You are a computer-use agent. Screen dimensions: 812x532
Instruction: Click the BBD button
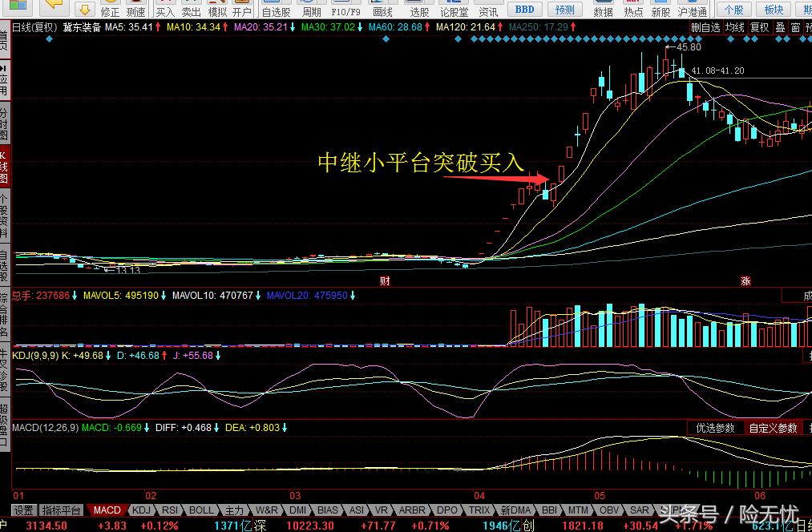[x=524, y=9]
